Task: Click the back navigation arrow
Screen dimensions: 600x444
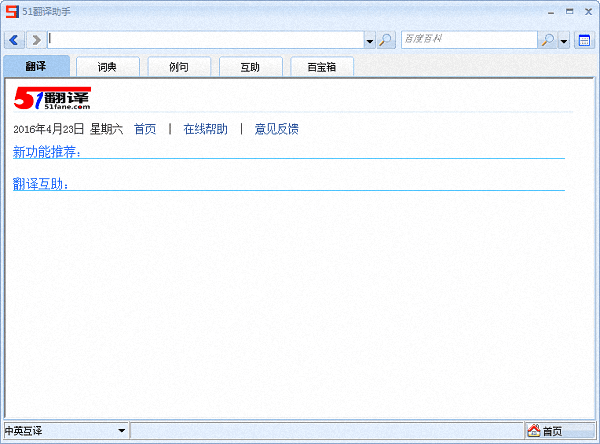Action: click(15, 40)
